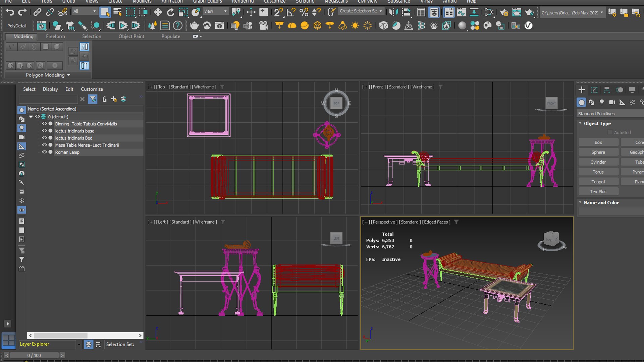Screen dimensions: 644x362
Task: Click the time slider showing 0 / 100
Action: (x=34, y=355)
